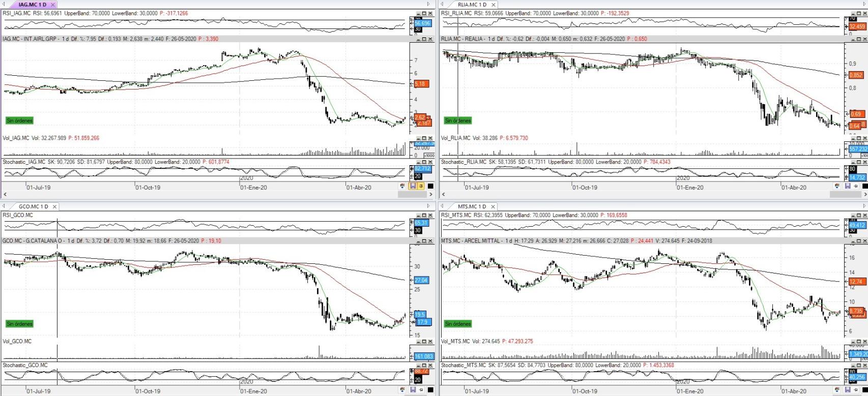Screen dimensions: 868x396
Task: Click left scroll arrow of RLIA.MC chart scrollbar
Action: pos(444,194)
